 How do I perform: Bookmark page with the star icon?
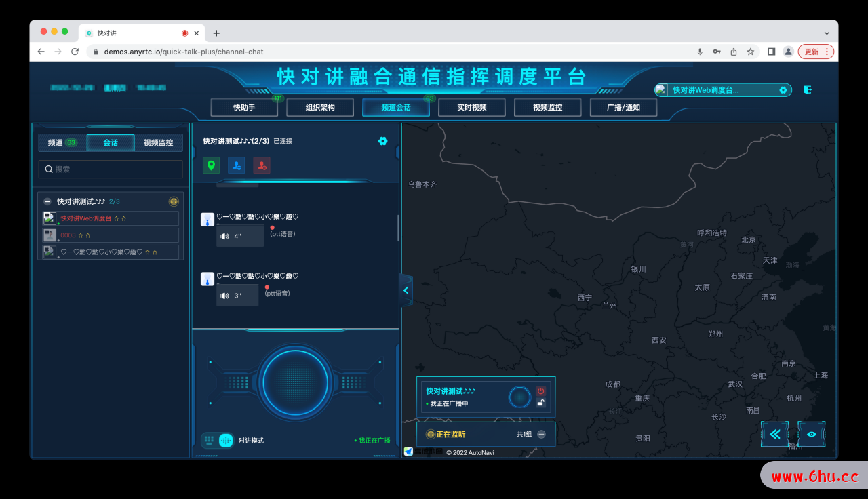tap(751, 52)
